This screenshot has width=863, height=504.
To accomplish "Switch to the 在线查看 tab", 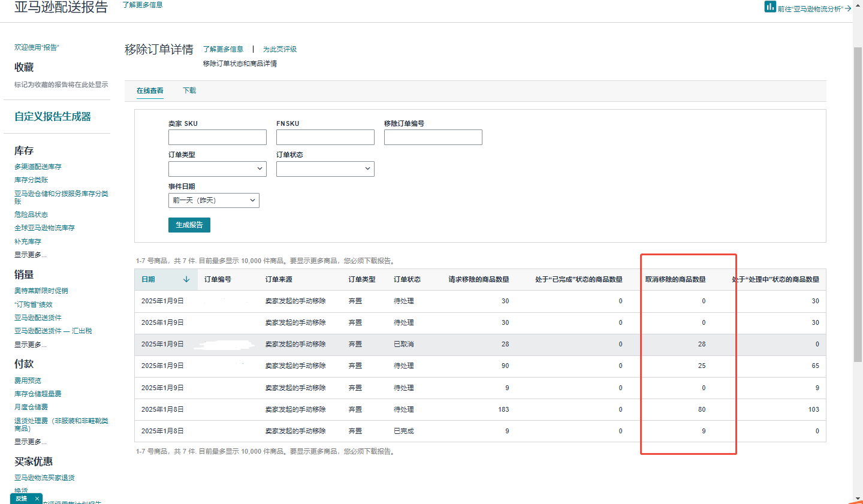I will (x=150, y=90).
